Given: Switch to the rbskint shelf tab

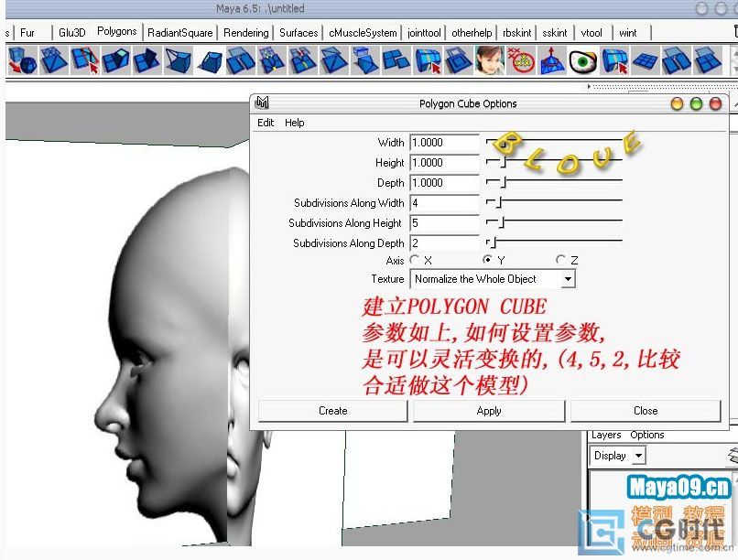Looking at the screenshot, I should (516, 33).
